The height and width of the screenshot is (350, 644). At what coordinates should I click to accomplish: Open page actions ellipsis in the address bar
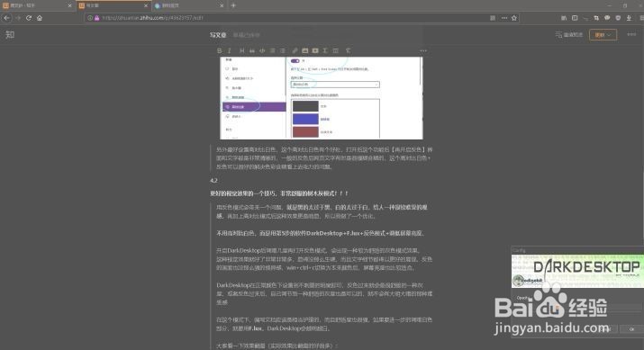(x=504, y=18)
